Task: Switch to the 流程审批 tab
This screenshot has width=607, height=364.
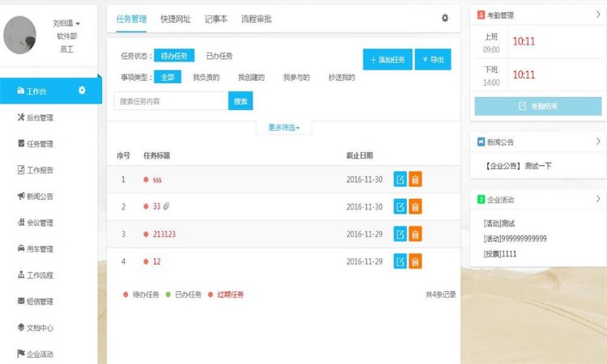Action: pyautogui.click(x=257, y=19)
